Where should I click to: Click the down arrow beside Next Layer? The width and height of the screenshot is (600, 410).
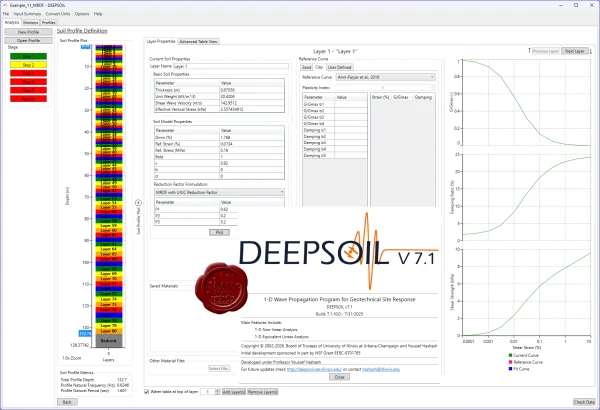click(591, 51)
